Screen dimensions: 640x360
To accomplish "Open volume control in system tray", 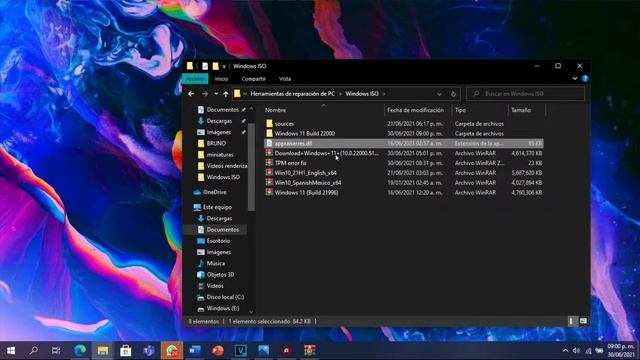I will [x=576, y=351].
